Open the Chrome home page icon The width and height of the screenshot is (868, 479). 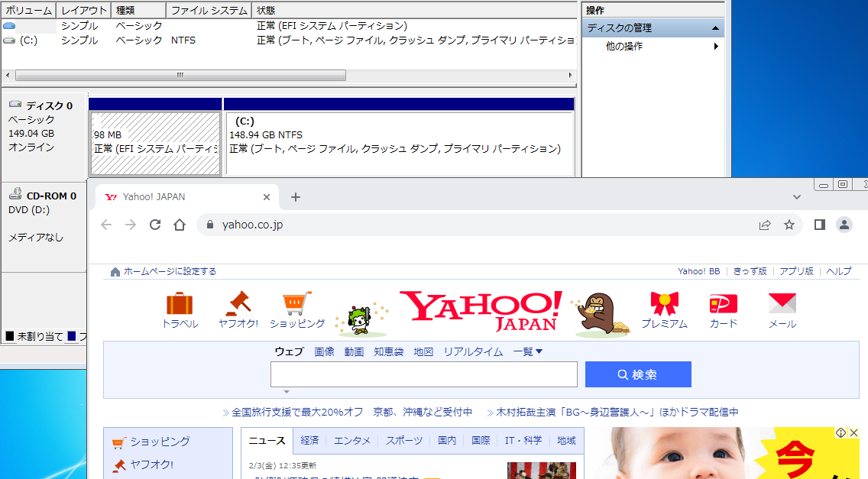pyautogui.click(x=180, y=225)
